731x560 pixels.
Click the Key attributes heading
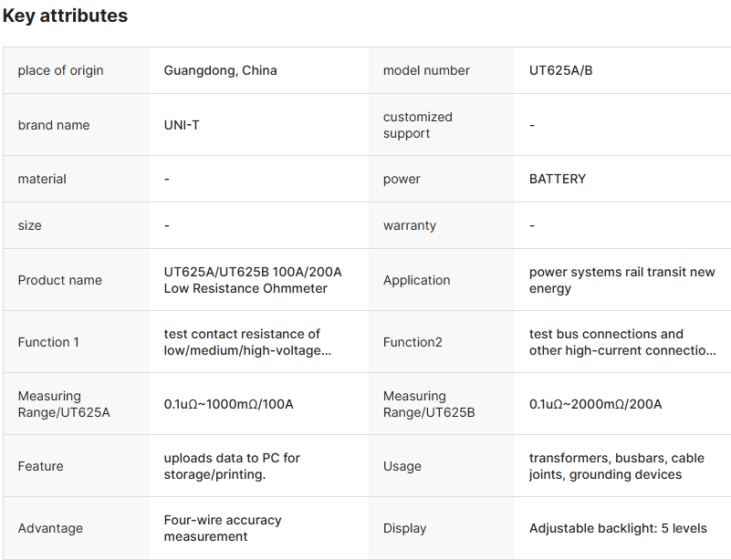(x=65, y=16)
